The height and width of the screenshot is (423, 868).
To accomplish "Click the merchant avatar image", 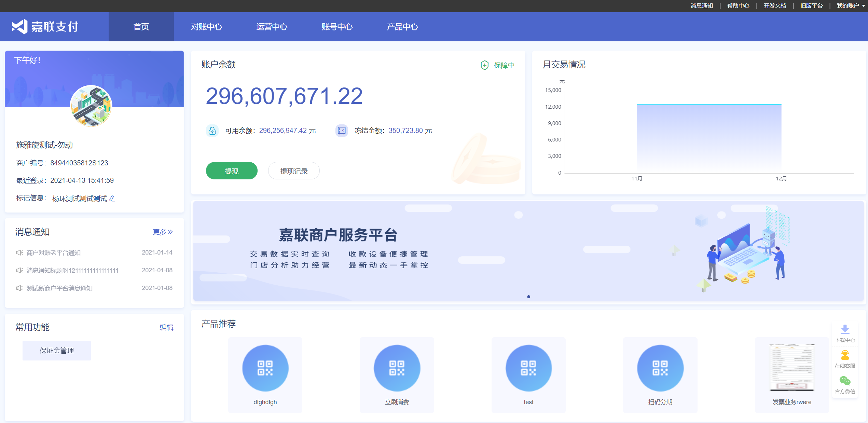I will tap(91, 106).
